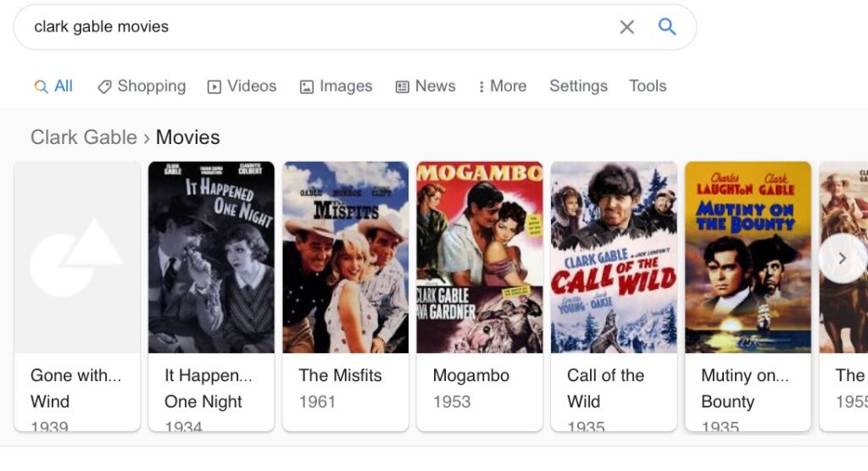Switch to the Images tab
Screen dimensions: 868x471
pos(336,86)
